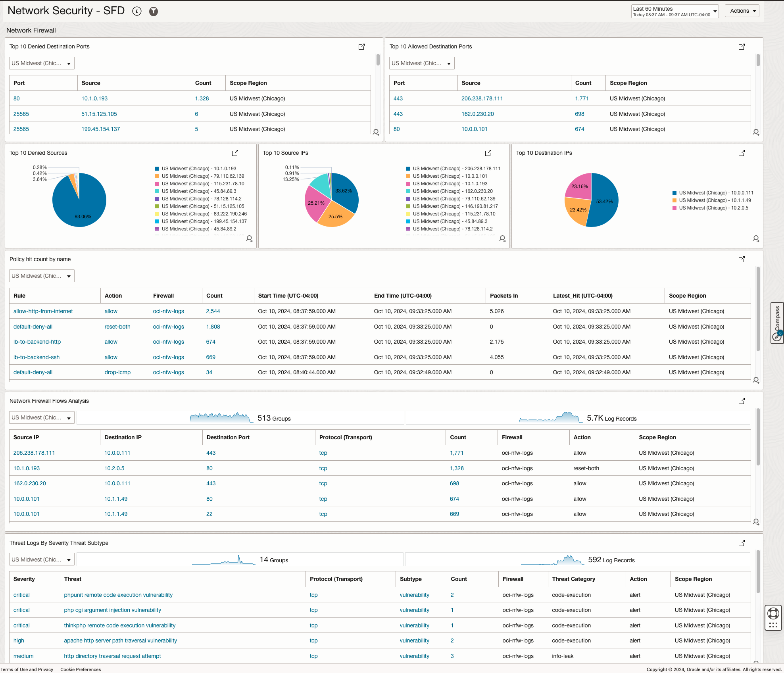Open Top 10 Denied Destination Ports in new window
Image resolution: width=784 pixels, height=673 pixels.
[361, 46]
